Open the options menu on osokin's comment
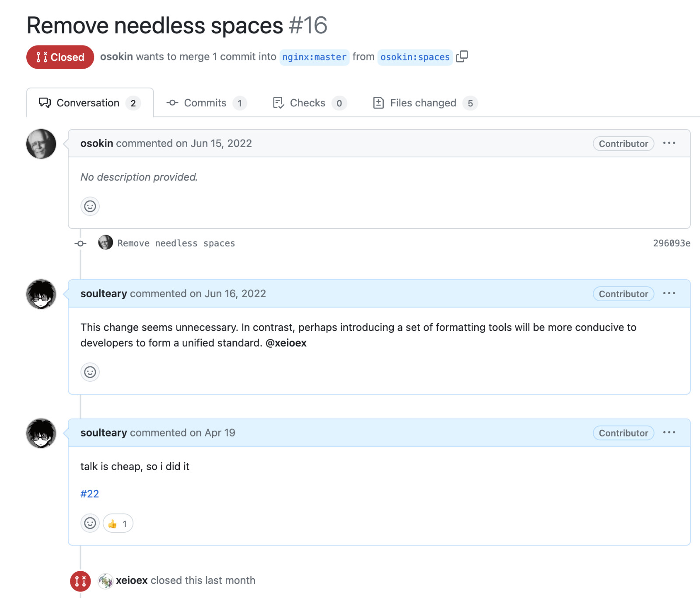Viewport: 700px width, 598px height. point(669,143)
